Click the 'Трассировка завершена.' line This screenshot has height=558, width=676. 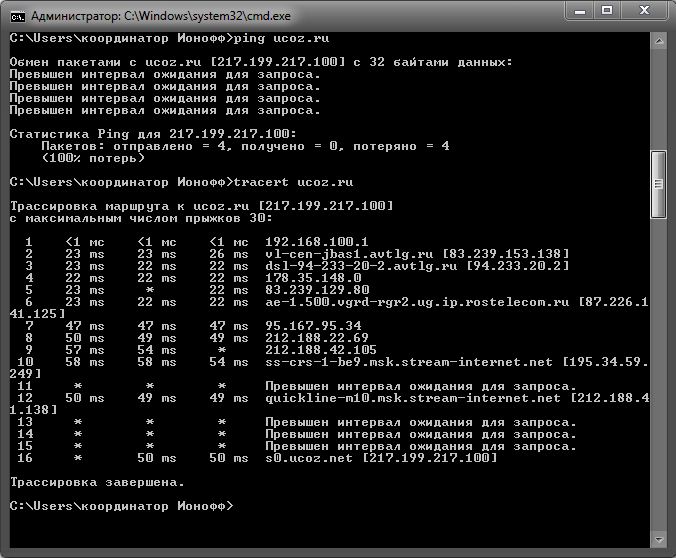[97, 482]
